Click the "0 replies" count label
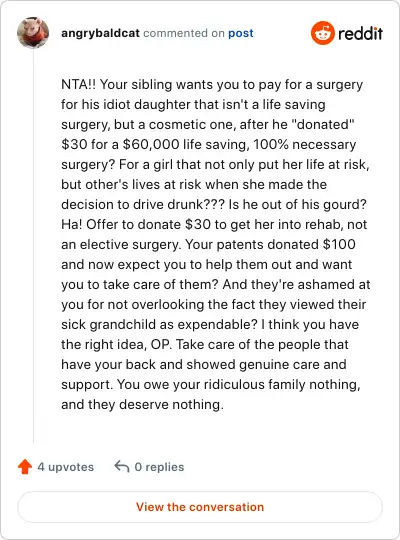 point(159,467)
